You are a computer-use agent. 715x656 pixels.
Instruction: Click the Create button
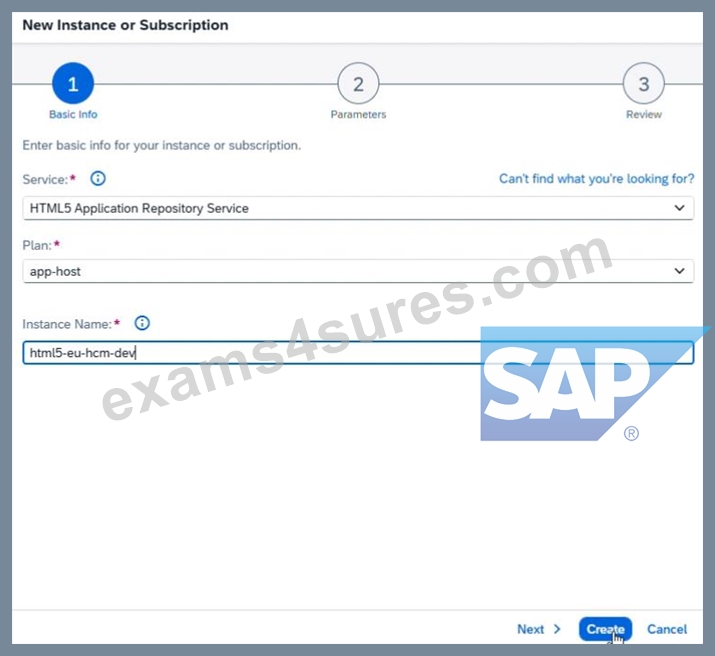[605, 629]
